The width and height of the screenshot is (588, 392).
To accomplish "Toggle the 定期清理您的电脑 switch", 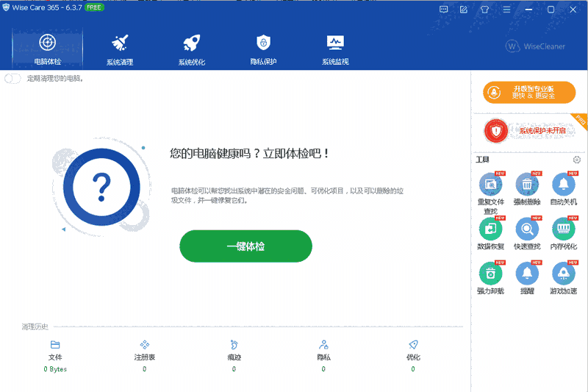I will 12,79.
